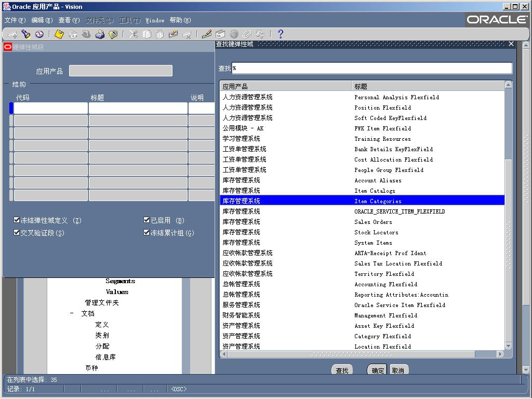Click the 取消 button
Image resolution: width=532 pixels, height=399 pixels.
coord(398,370)
